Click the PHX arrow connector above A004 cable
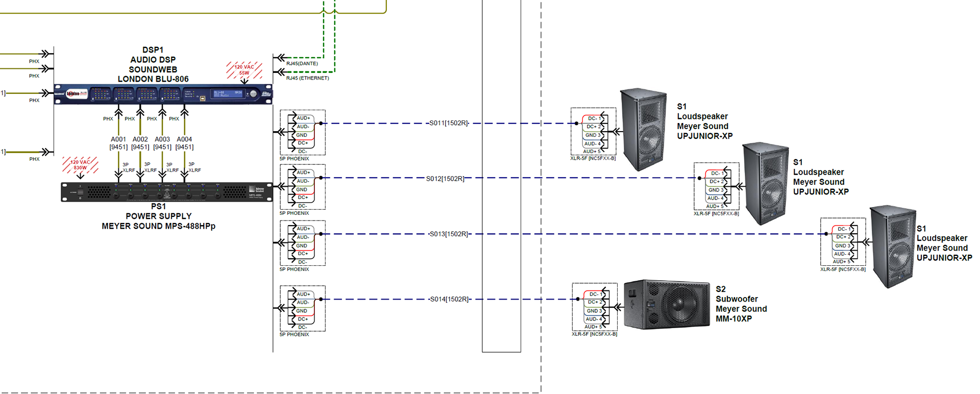 pyautogui.click(x=184, y=111)
